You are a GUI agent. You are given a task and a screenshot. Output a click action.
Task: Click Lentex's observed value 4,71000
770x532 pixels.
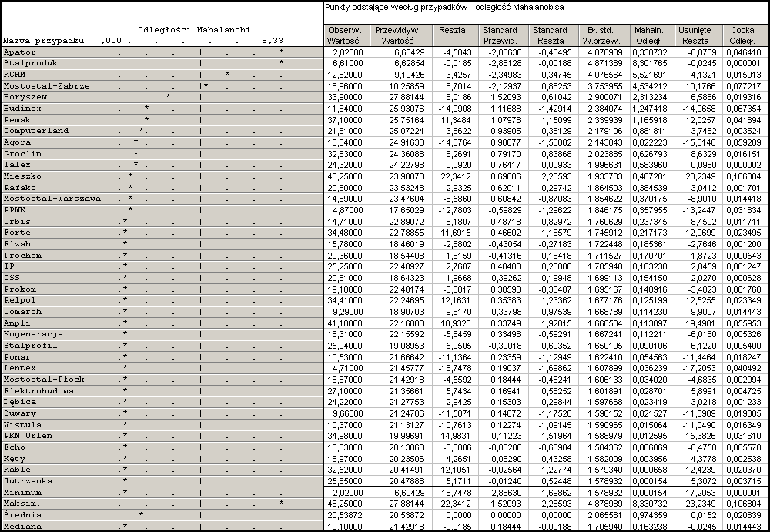click(346, 368)
